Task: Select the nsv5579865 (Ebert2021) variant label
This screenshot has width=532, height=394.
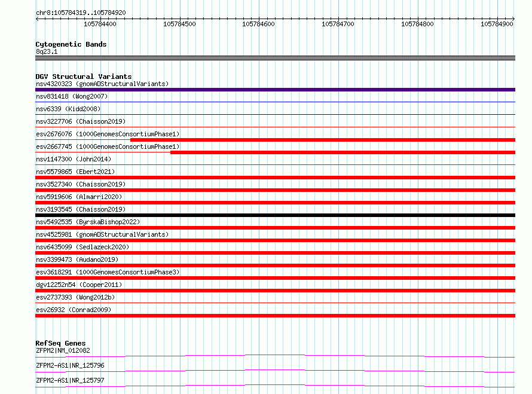Action: pos(73,172)
